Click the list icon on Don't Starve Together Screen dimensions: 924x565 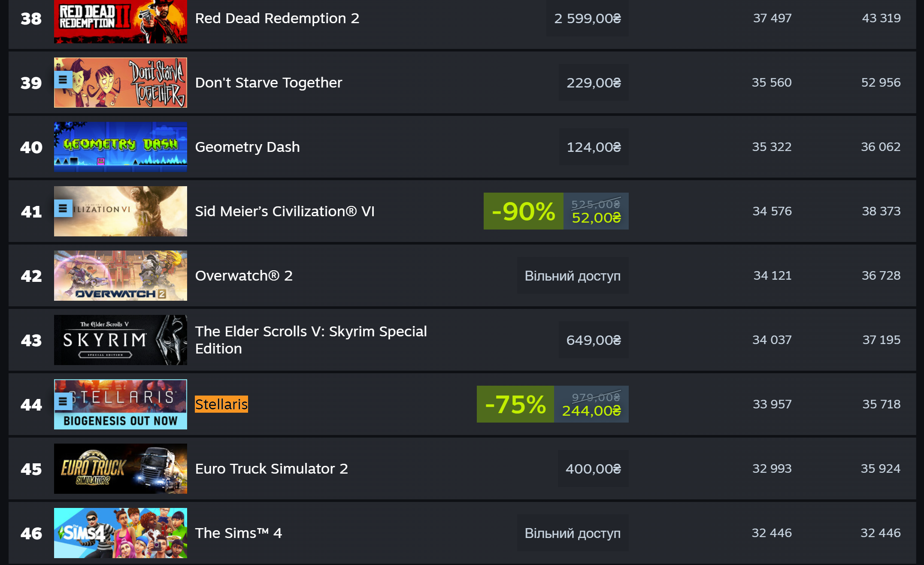click(63, 80)
